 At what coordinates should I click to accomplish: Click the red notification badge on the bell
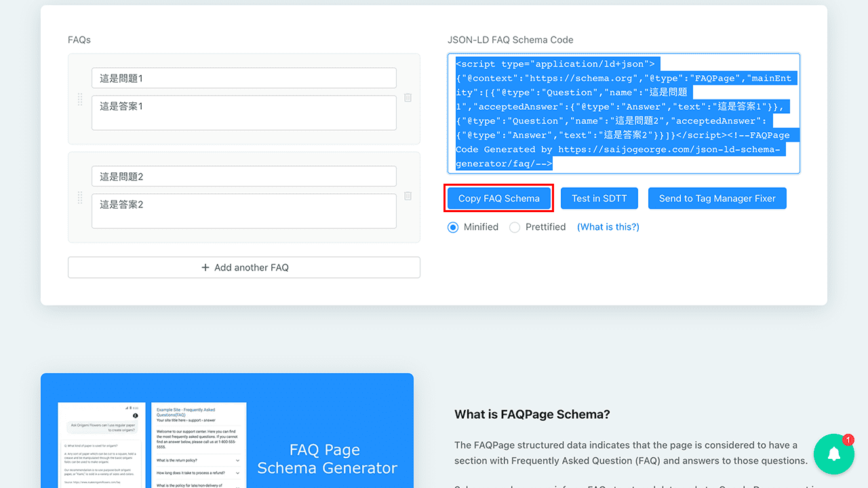tap(848, 440)
